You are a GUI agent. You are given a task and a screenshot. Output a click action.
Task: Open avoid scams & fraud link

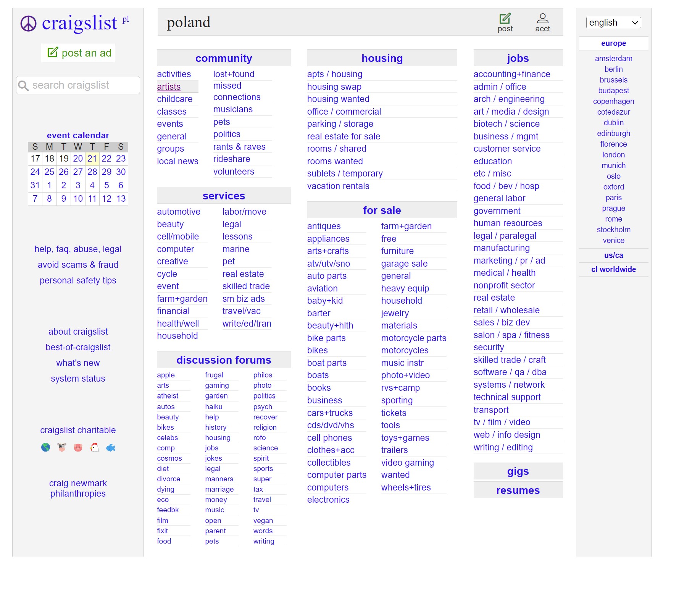78,265
